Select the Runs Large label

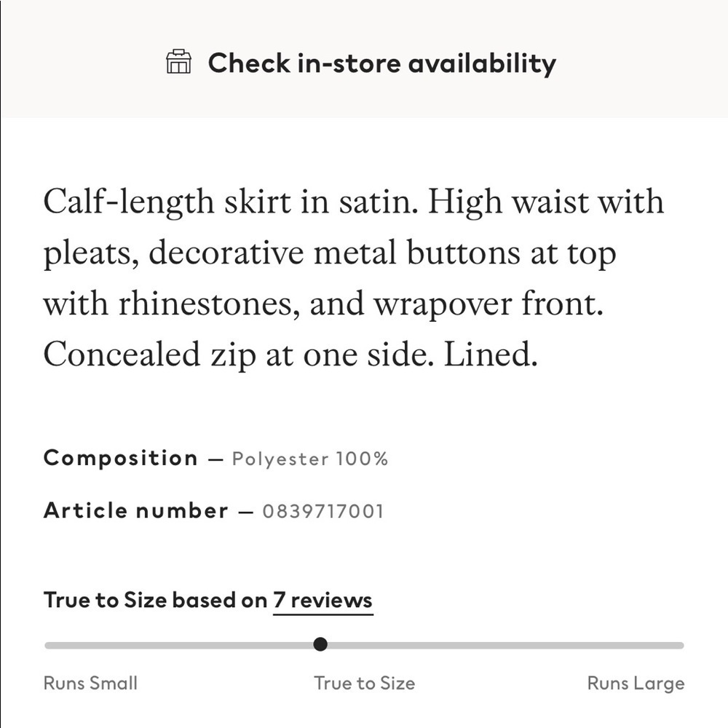tap(636, 684)
